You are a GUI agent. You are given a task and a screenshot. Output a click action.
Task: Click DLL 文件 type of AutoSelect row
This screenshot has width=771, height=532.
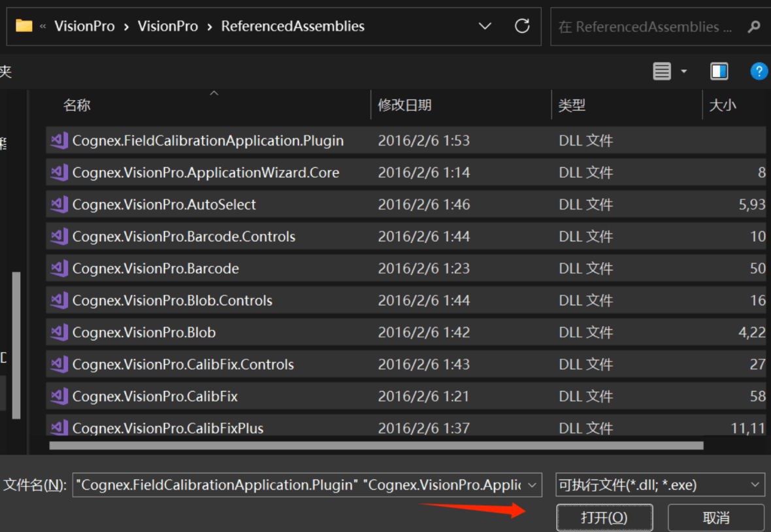tap(585, 205)
